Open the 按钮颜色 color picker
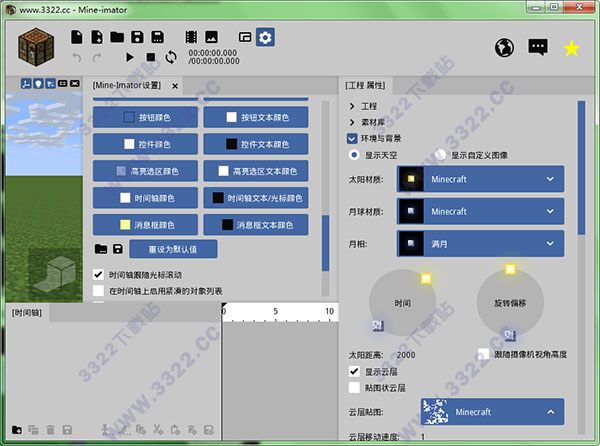This screenshot has width=600, height=446. tap(145, 117)
